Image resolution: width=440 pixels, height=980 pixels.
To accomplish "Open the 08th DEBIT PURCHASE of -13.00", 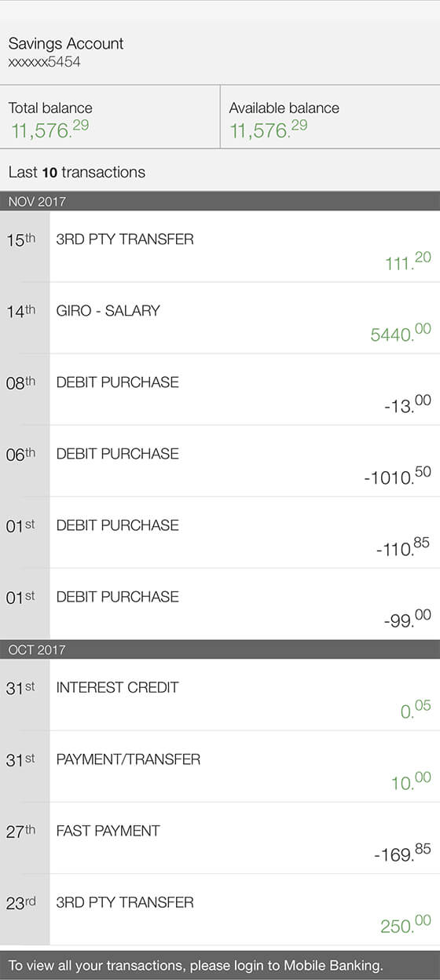I will [220, 389].
